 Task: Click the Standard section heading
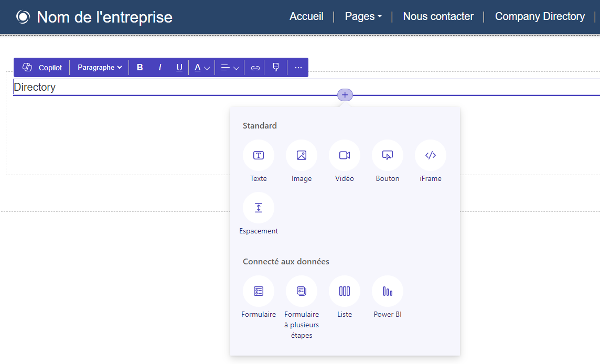coord(260,125)
